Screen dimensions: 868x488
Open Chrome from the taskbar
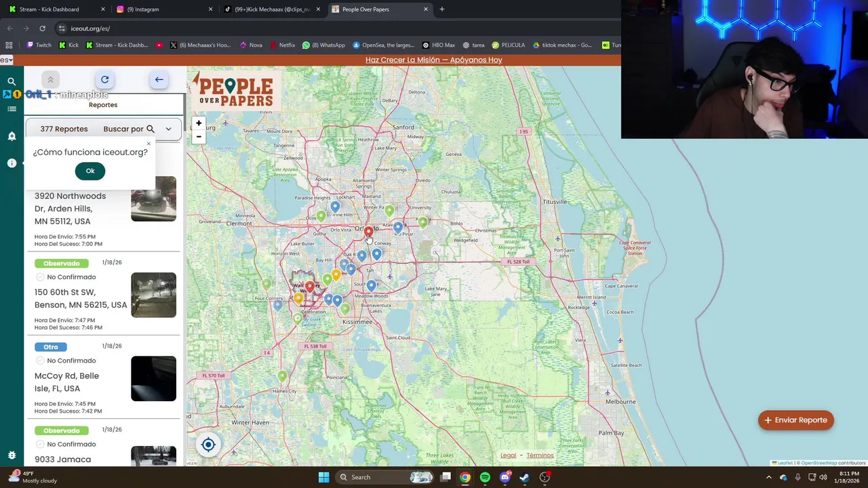pos(465,477)
